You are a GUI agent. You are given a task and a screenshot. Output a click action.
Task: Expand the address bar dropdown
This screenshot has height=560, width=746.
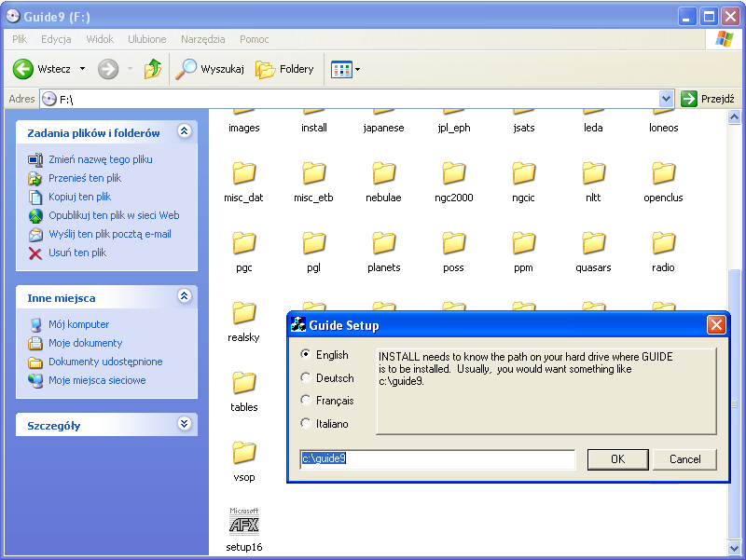tap(666, 99)
